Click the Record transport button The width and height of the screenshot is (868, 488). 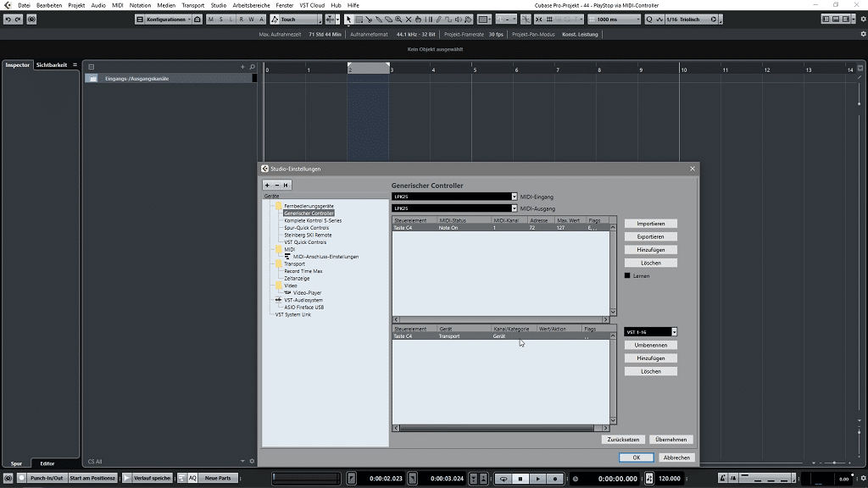[x=555, y=479]
